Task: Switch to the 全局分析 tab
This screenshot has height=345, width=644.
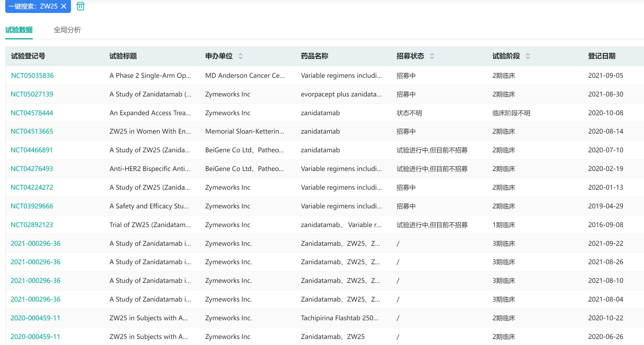Action: 67,30
